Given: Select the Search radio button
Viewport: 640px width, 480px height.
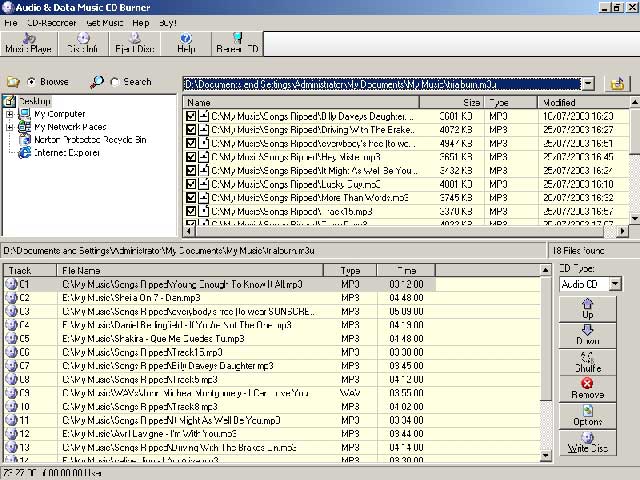Looking at the screenshot, I should pos(115,82).
